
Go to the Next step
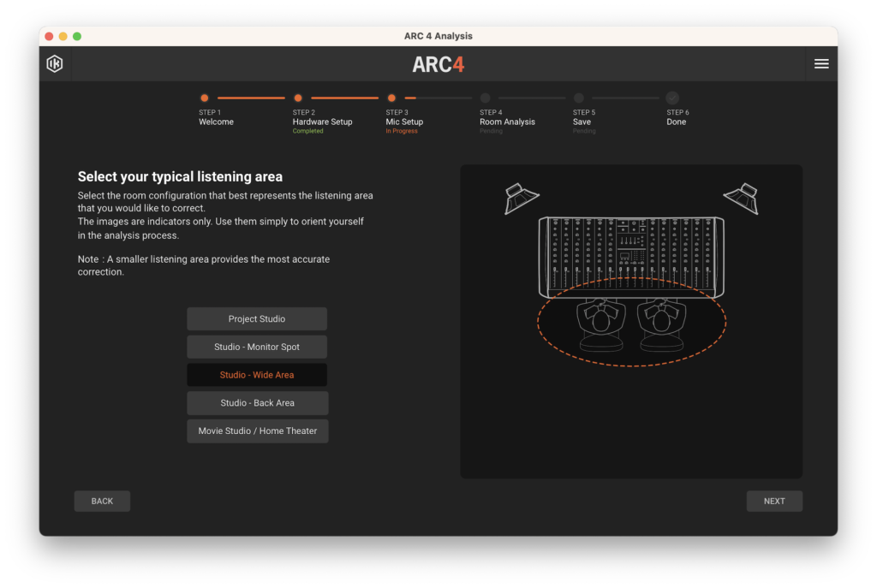[773, 502]
